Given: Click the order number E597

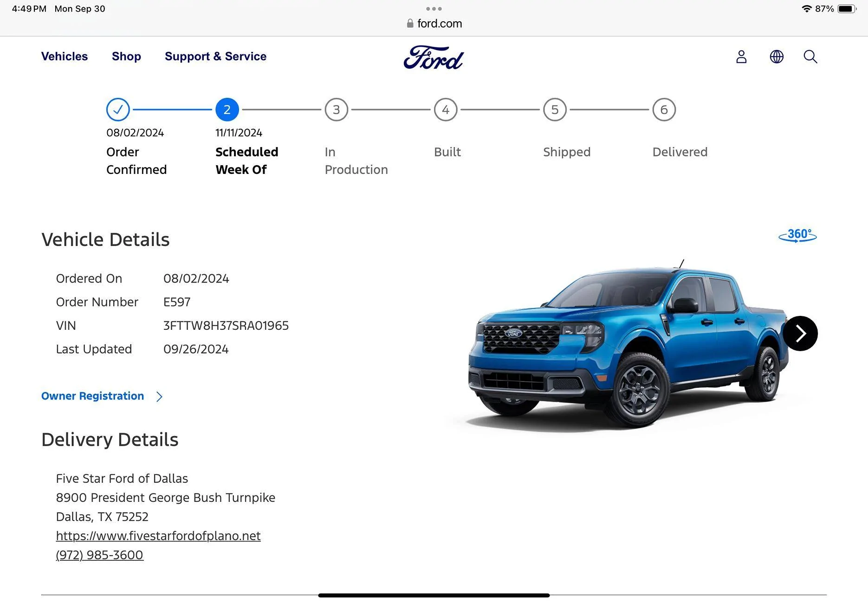Looking at the screenshot, I should click(x=177, y=302).
